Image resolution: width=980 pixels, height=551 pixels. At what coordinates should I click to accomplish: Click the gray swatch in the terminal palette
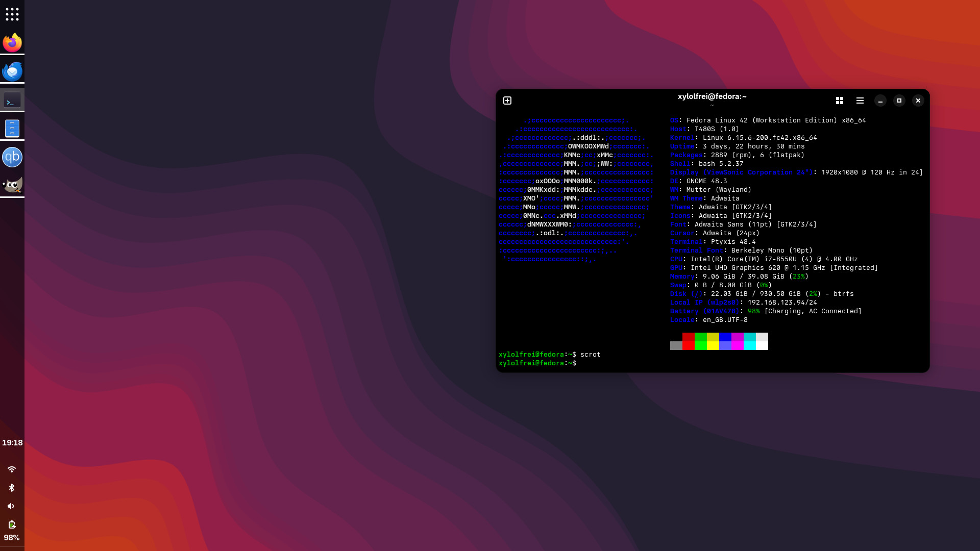[676, 345]
